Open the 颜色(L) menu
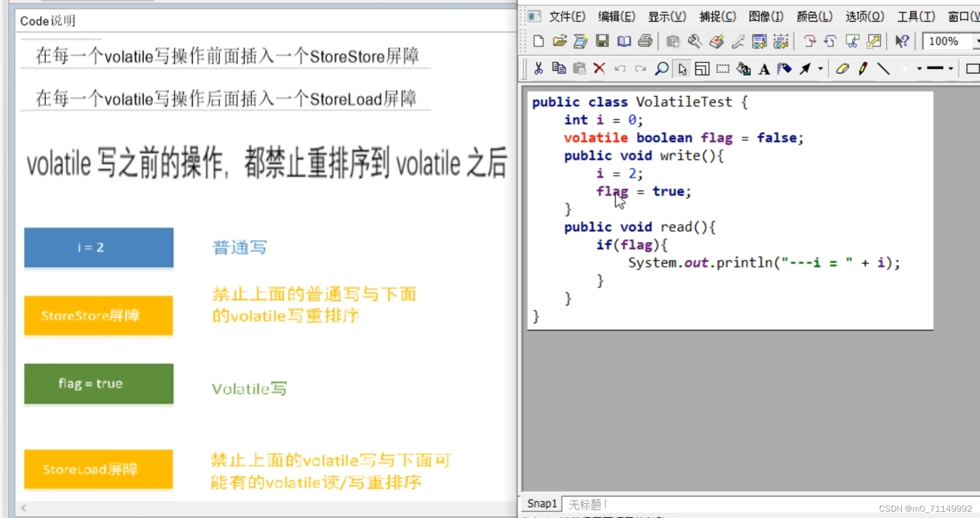Image resolution: width=980 pixels, height=518 pixels. (x=814, y=16)
